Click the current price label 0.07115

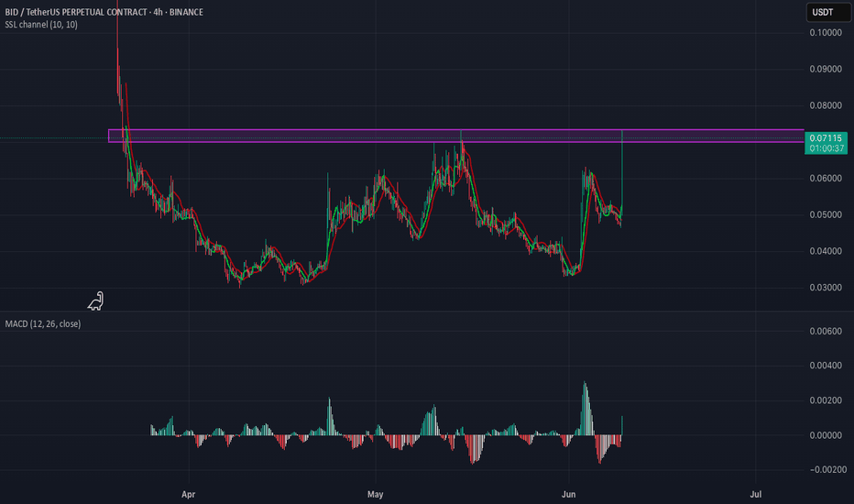(826, 138)
